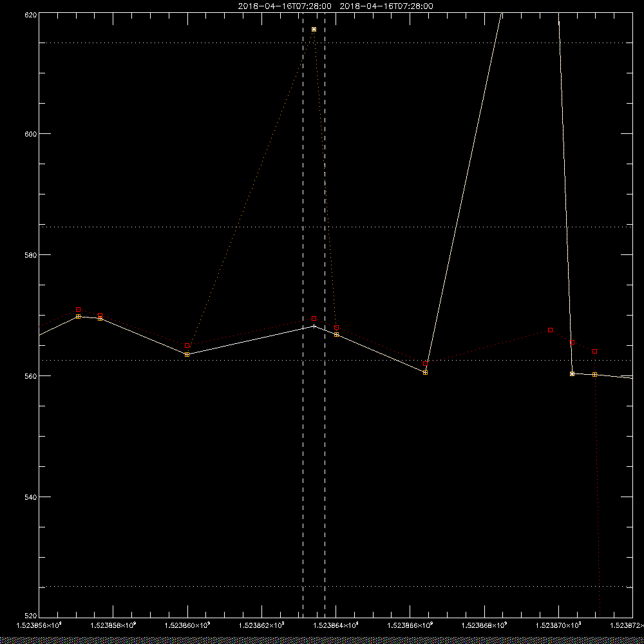Select the 1.523862×10⁹ x-axis label

[x=261, y=625]
